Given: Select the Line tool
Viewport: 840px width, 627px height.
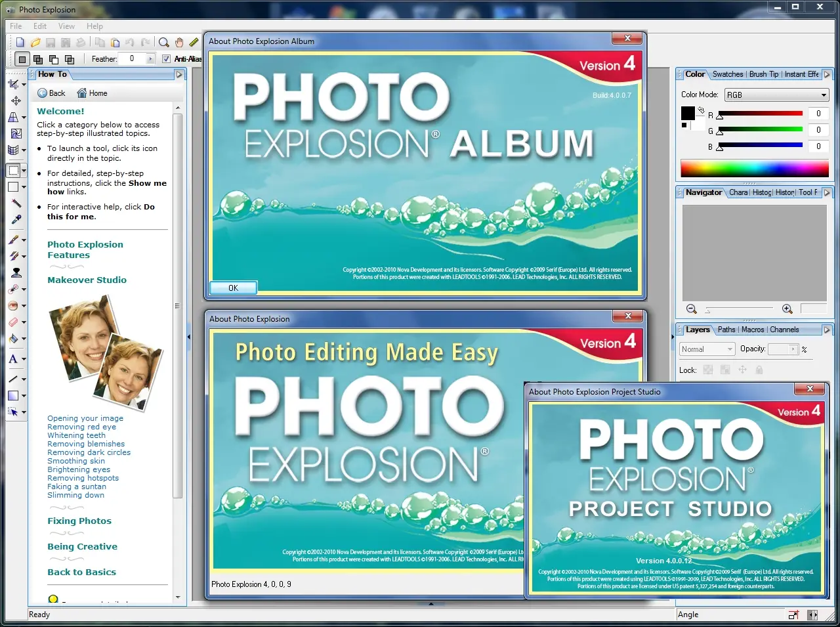Looking at the screenshot, I should tap(13, 379).
